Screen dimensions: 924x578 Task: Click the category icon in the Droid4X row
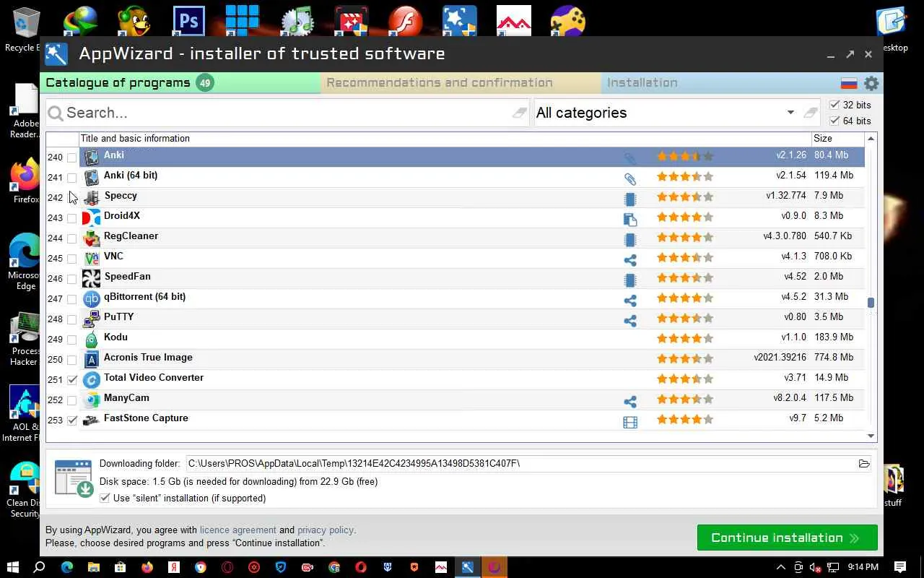click(630, 219)
